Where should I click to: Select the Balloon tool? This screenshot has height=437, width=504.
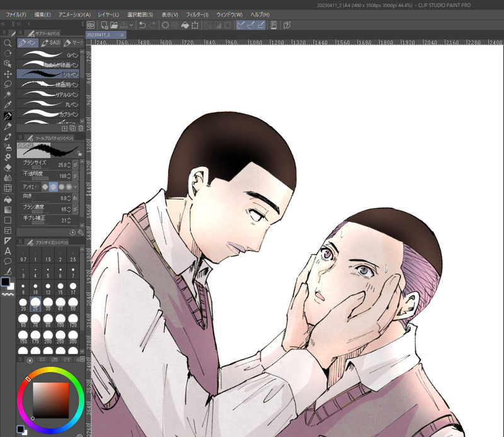[8, 261]
